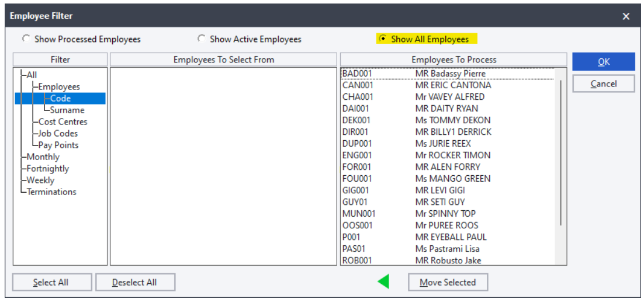The height and width of the screenshot is (299, 644).
Task: Select Show Processed Employees radio button
Action: coord(26,39)
